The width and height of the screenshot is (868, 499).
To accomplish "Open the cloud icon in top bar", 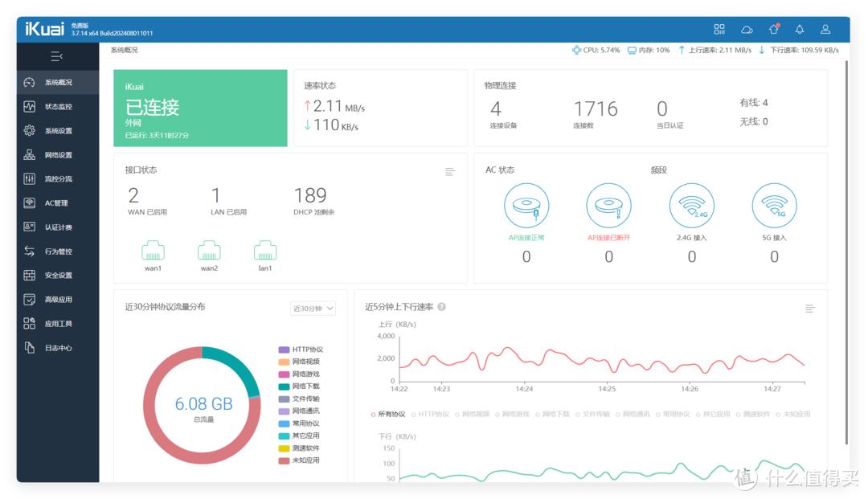I will point(747,29).
